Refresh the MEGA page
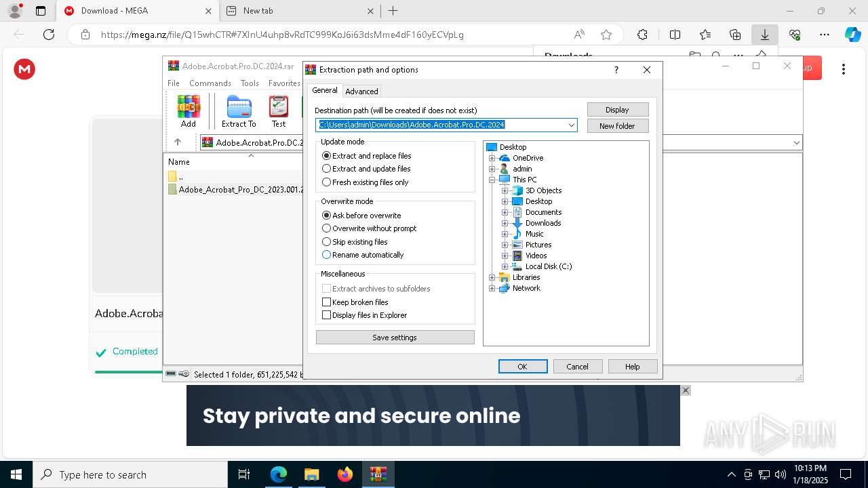Screen dimensions: 868x488 coord(49,35)
